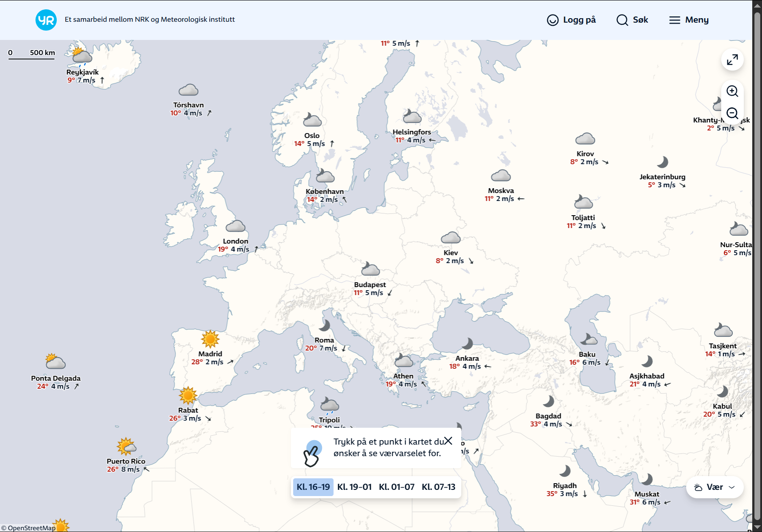Open the Logg på login
This screenshot has width=762, height=532.
(571, 20)
